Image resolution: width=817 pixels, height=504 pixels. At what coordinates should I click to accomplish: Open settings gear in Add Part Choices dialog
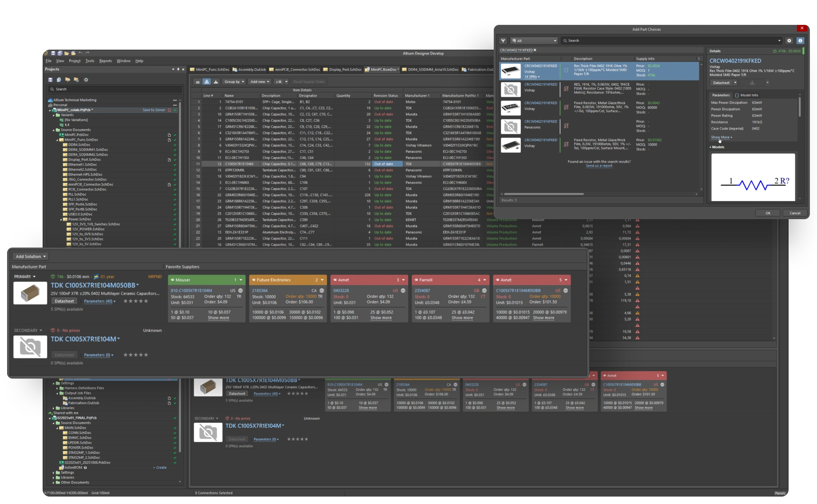[789, 40]
